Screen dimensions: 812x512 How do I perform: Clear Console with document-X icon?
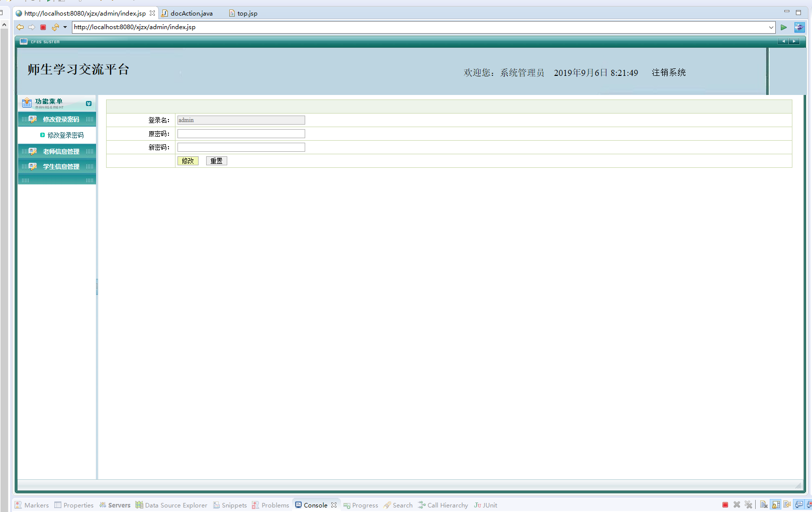point(764,504)
